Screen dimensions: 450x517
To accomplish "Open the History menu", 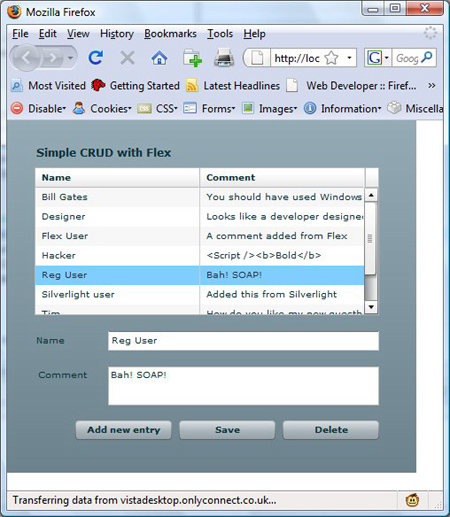I will click(117, 34).
